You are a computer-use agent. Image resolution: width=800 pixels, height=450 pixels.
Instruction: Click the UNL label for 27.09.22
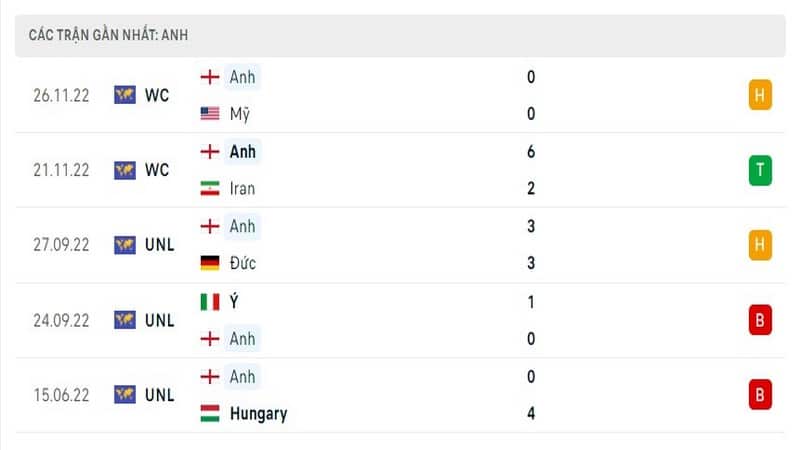click(x=160, y=245)
